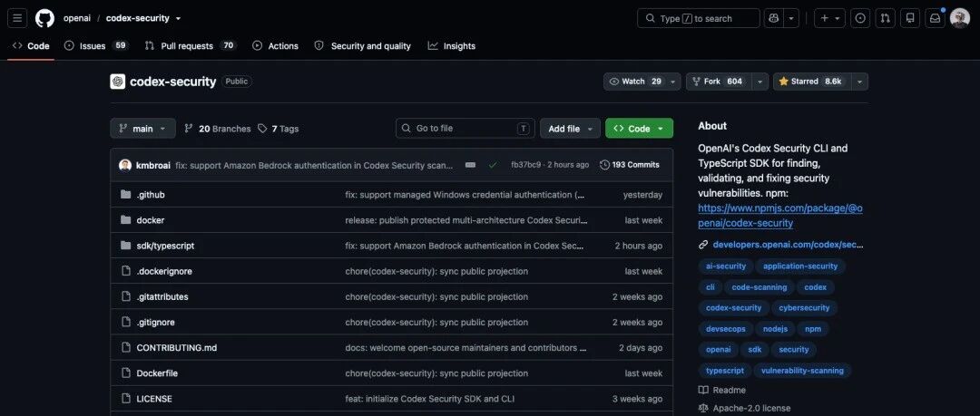Select the code-scanning topic tag
Viewport: 980px width, 416px height.
coord(759,287)
